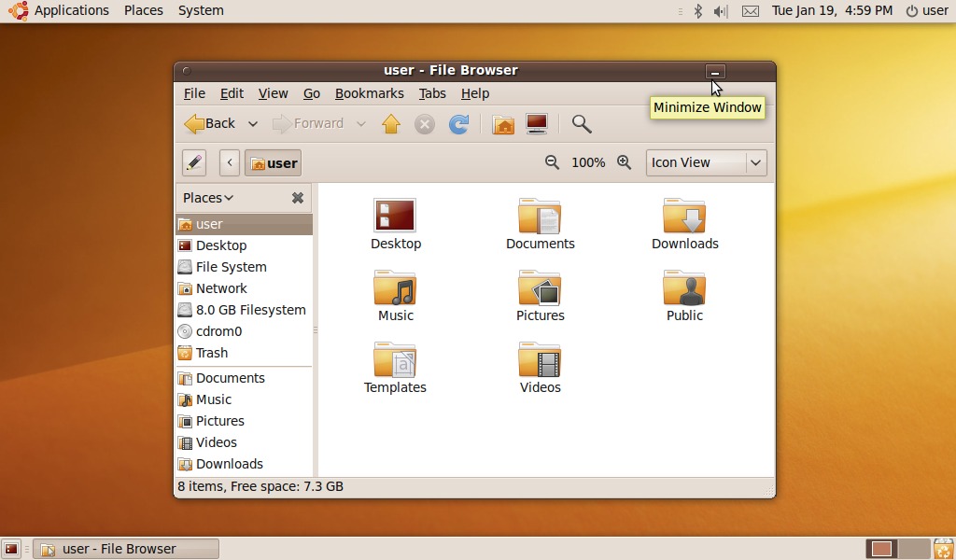Open Computer via the monitor icon
956x560 pixels.
tap(537, 124)
